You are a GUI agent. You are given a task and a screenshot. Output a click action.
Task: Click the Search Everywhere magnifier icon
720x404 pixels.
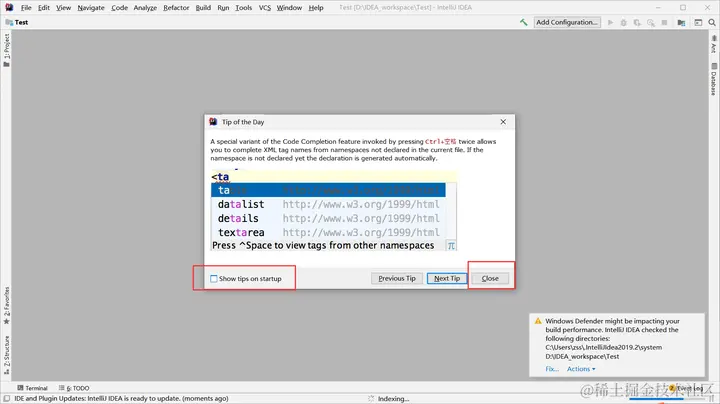coord(712,22)
